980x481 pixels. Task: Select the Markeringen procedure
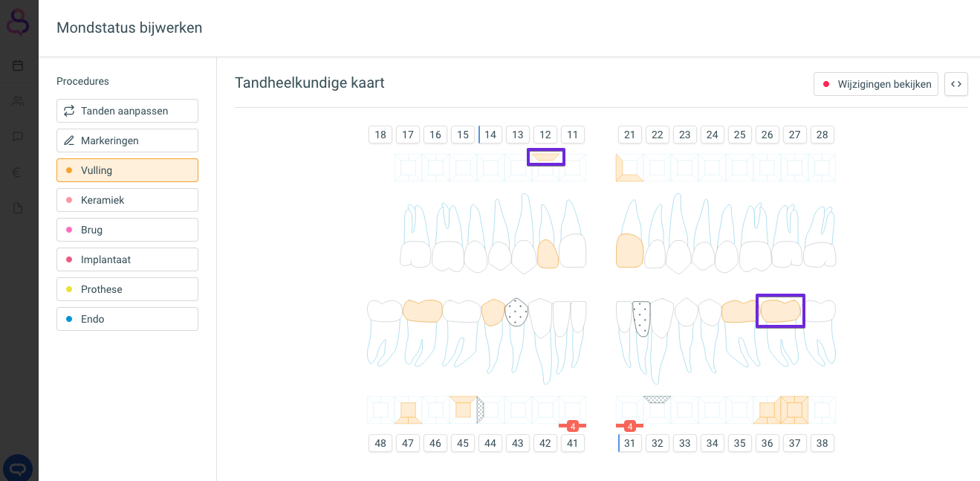point(127,141)
